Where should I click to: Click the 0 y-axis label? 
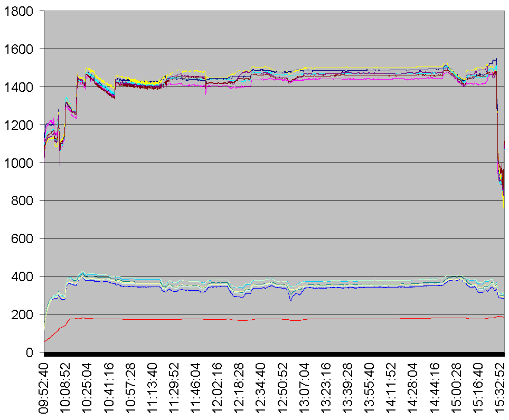[x=30, y=352]
